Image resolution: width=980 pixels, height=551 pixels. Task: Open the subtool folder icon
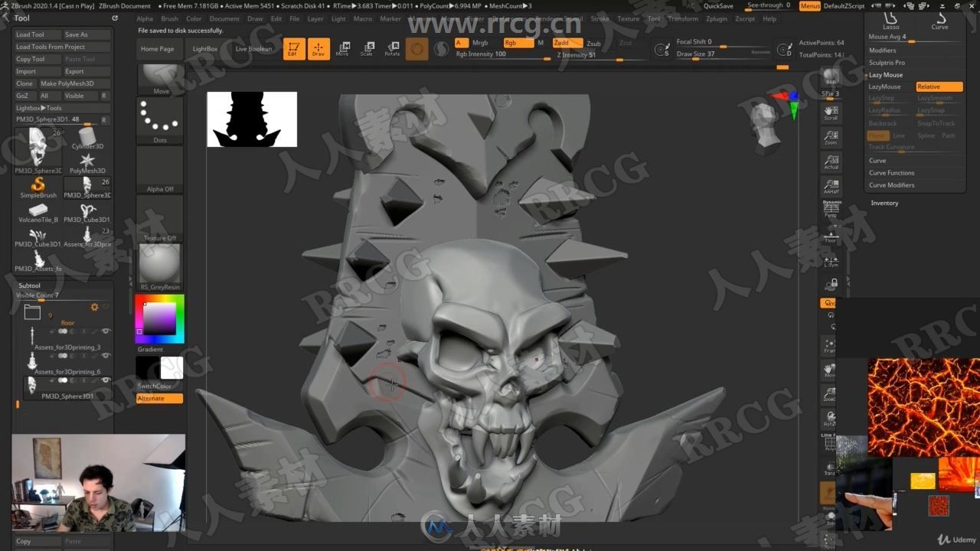pos(32,311)
